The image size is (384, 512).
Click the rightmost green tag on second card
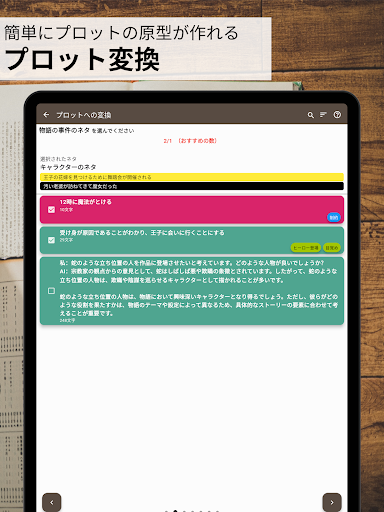(332, 248)
